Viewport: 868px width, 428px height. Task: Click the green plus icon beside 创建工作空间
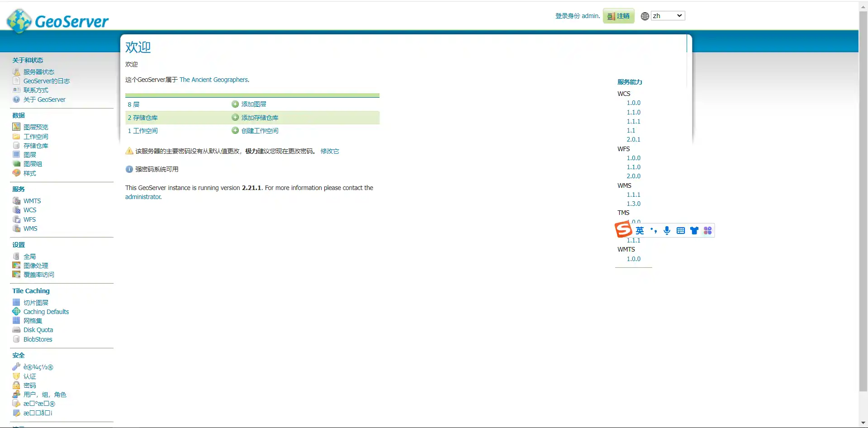235,131
